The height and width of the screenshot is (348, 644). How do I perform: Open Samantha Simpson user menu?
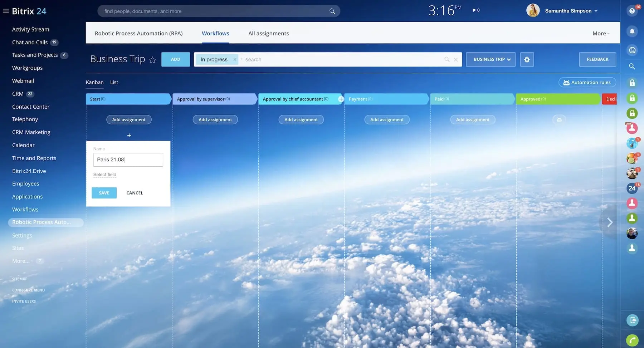pyautogui.click(x=571, y=11)
